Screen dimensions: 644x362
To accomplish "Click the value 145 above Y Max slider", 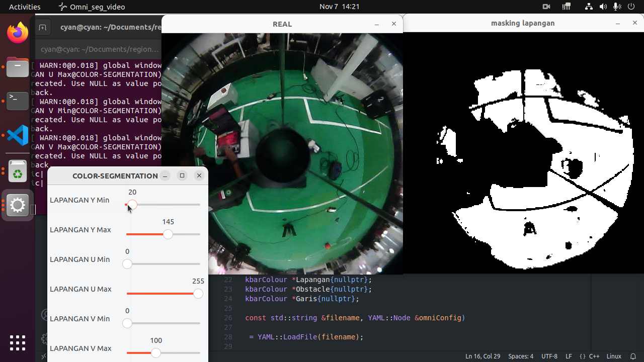I will tap(168, 222).
